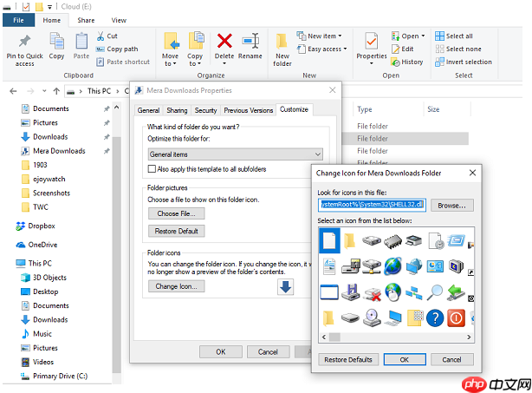
Task: Click Edit in Open group
Action: coord(403,49)
